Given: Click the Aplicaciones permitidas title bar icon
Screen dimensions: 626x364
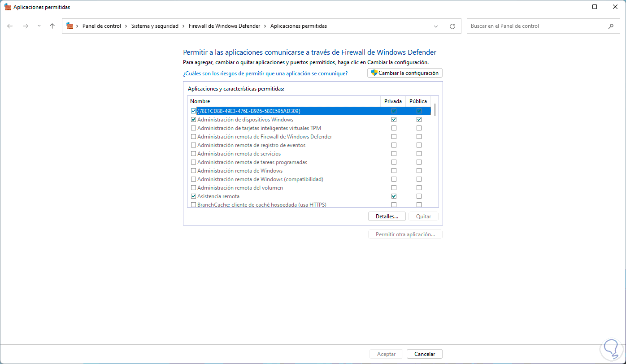Looking at the screenshot, I should coord(7,7).
